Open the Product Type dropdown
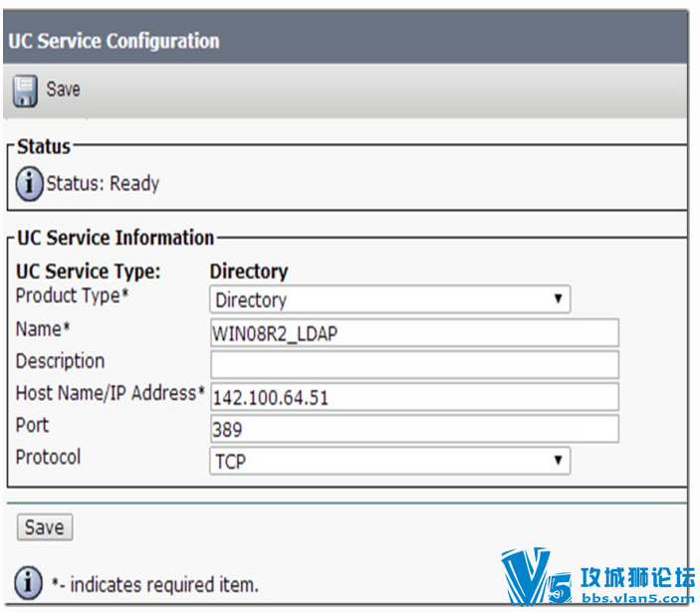700x612 pixels. pyautogui.click(x=389, y=300)
